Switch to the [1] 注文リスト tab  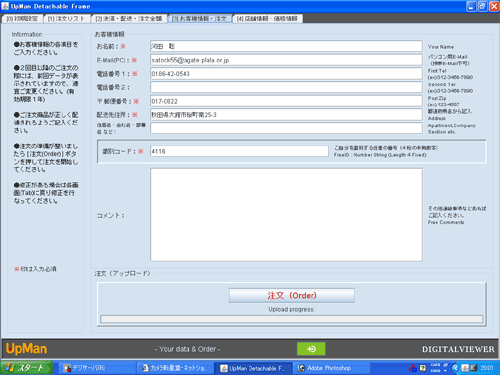point(66,19)
